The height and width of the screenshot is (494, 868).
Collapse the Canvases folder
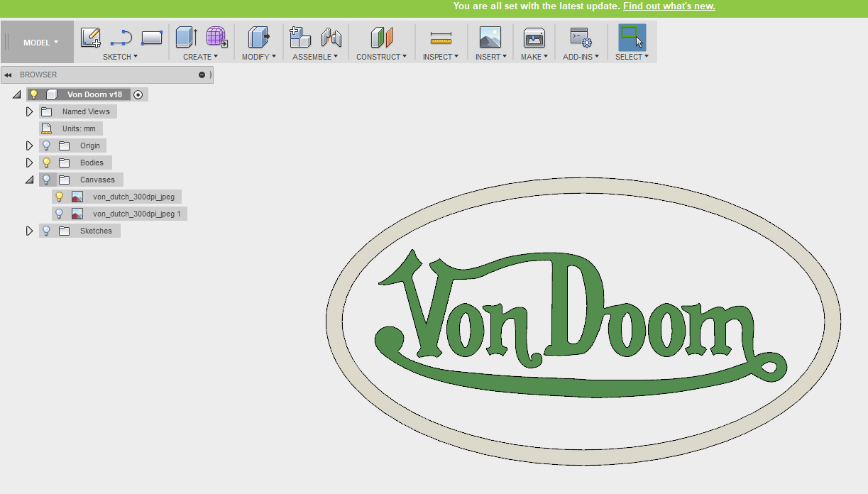29,180
